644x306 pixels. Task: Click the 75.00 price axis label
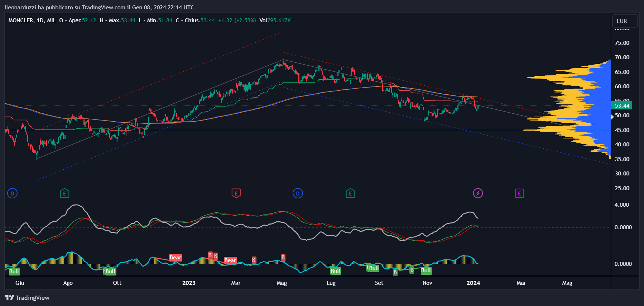pos(622,43)
